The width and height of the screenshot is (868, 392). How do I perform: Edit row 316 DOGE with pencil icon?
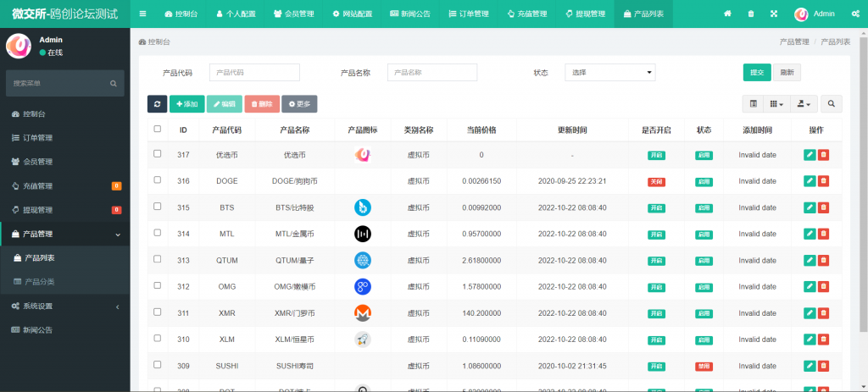coord(810,181)
